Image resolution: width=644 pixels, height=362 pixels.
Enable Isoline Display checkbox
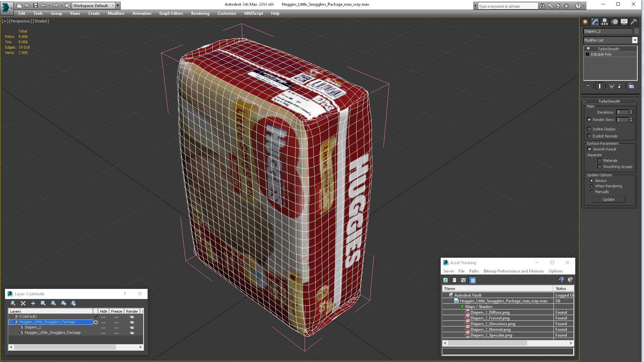tap(589, 129)
